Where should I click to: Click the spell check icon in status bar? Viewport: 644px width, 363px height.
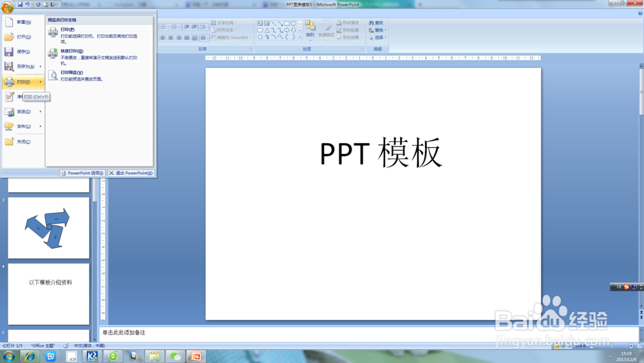click(66, 346)
